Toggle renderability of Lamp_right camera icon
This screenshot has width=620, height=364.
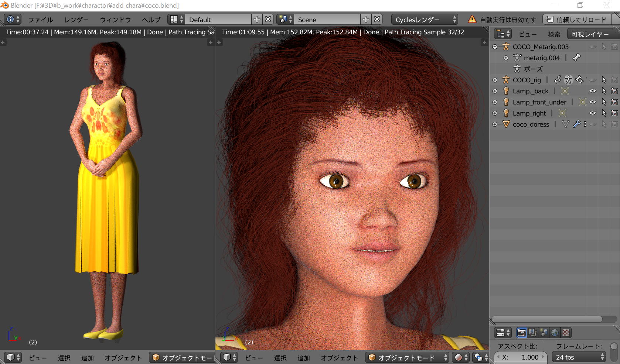pyautogui.click(x=614, y=113)
